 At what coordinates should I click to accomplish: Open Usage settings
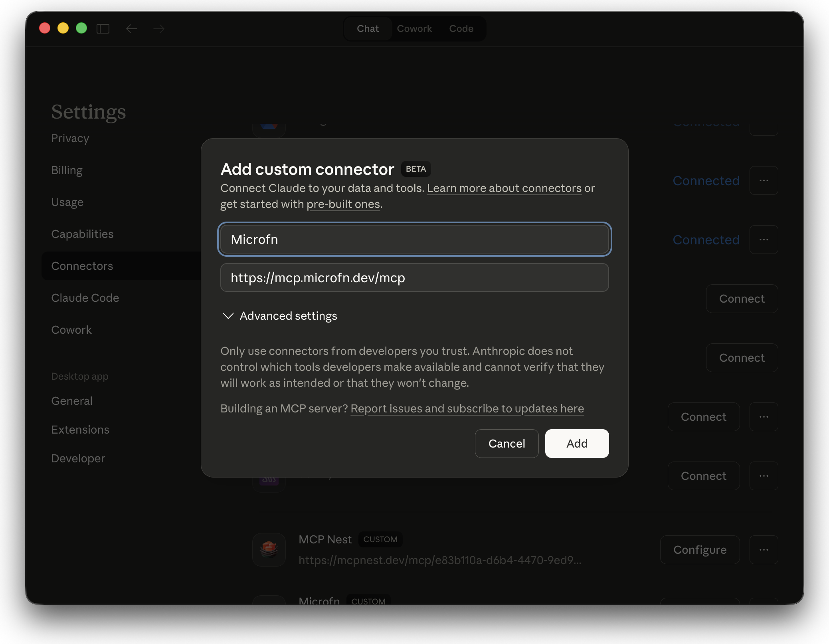pyautogui.click(x=67, y=202)
